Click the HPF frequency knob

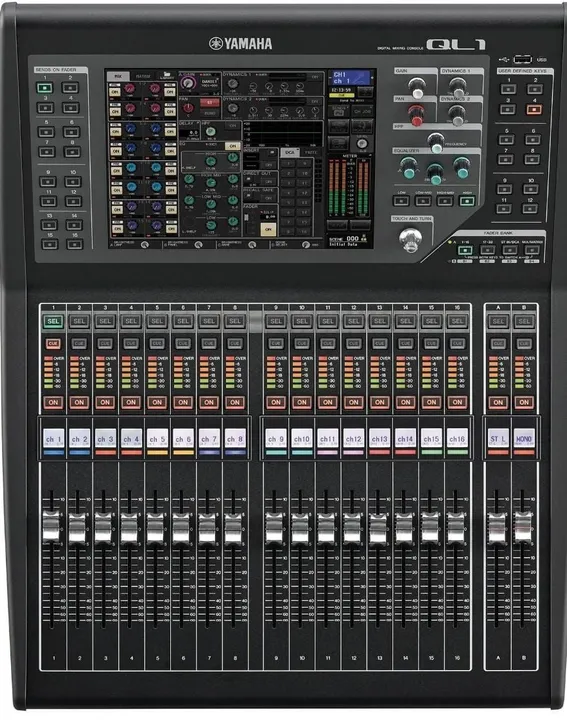pyautogui.click(x=436, y=143)
